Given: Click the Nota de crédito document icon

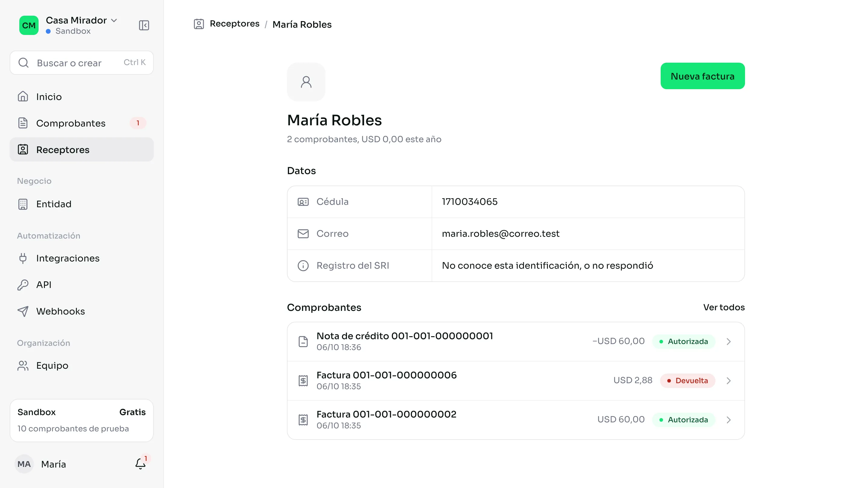Looking at the screenshot, I should (x=303, y=342).
